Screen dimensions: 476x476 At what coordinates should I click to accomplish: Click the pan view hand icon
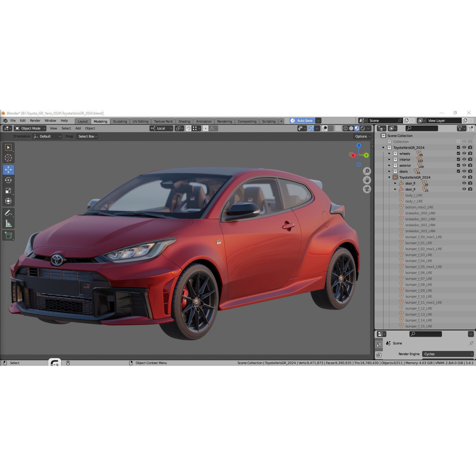pyautogui.click(x=367, y=180)
